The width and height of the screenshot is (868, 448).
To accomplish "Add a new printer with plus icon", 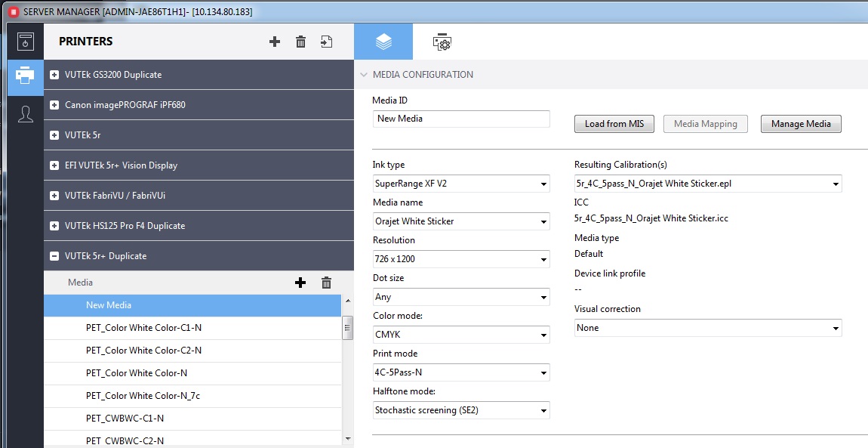I will click(275, 42).
